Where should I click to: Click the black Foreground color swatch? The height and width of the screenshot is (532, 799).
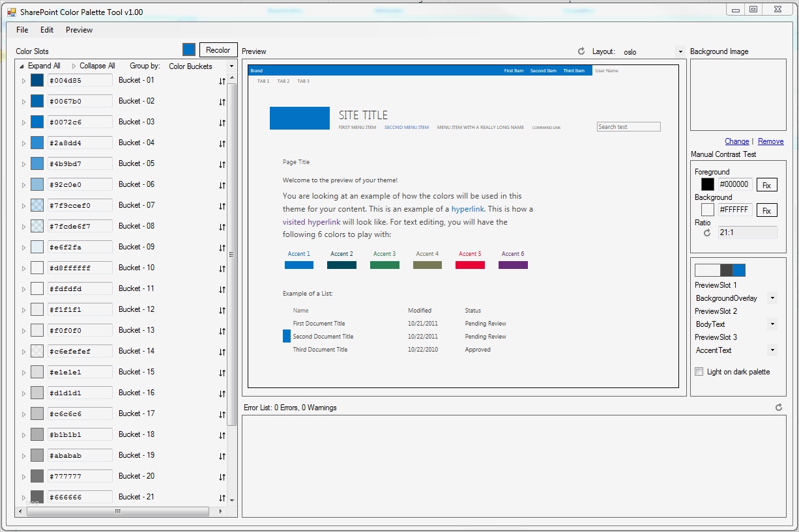(x=708, y=185)
